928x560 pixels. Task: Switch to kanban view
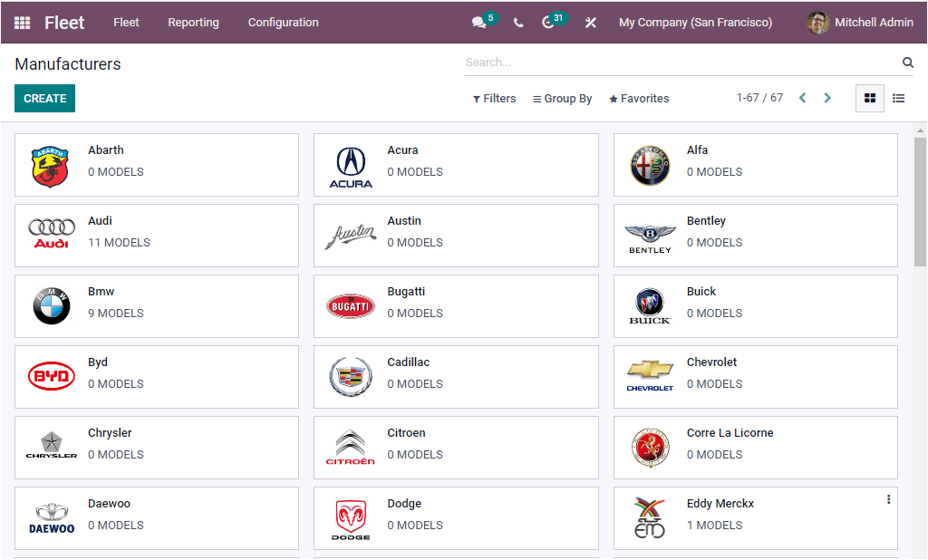coord(869,98)
